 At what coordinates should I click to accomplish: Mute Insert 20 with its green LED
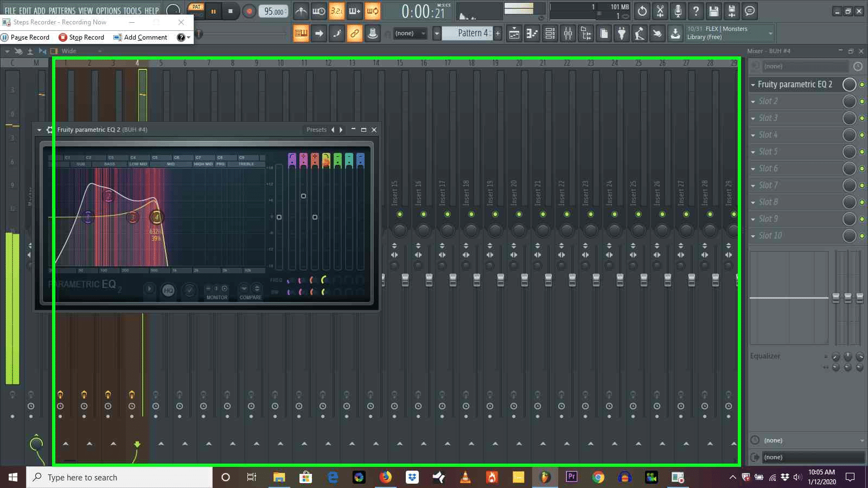(x=519, y=214)
